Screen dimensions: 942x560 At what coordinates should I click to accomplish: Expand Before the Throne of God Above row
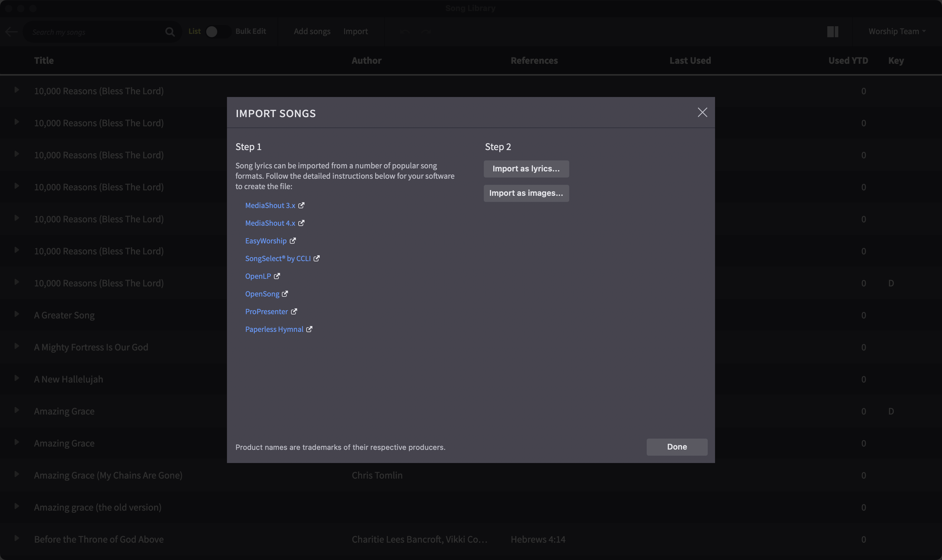coord(16,538)
